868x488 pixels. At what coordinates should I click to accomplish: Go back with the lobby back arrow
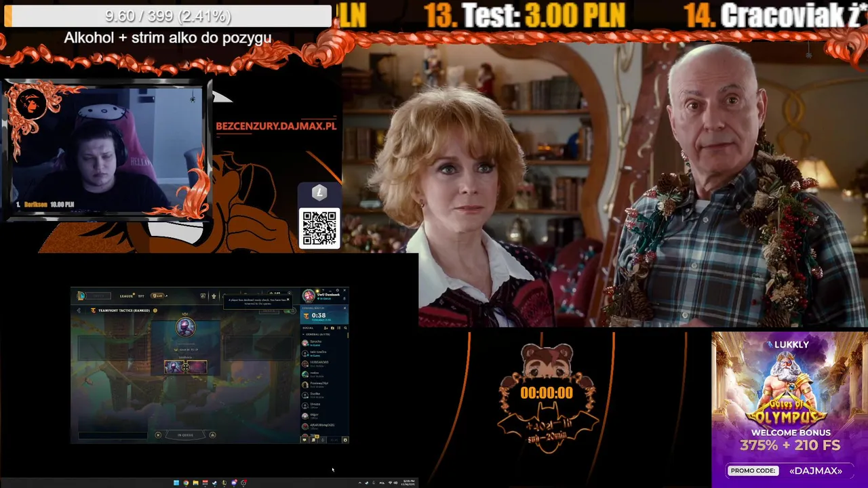79,310
